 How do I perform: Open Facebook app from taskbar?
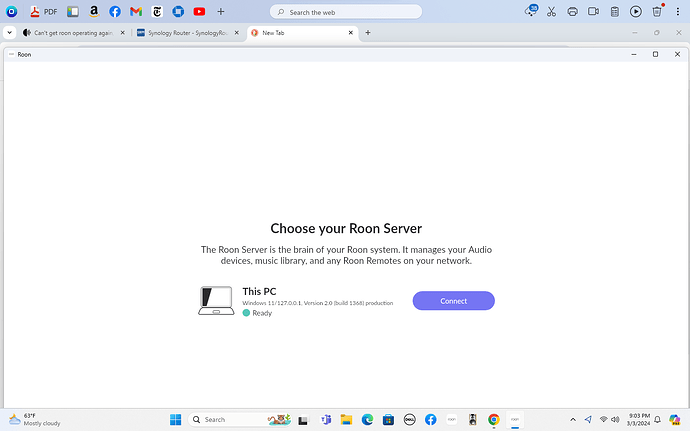(430, 420)
